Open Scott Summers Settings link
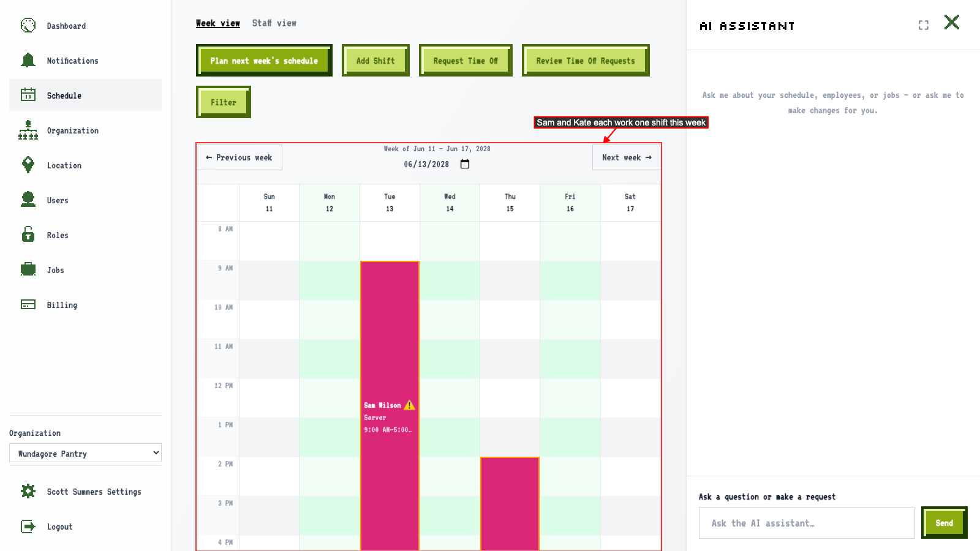The image size is (980, 551). click(x=94, y=492)
